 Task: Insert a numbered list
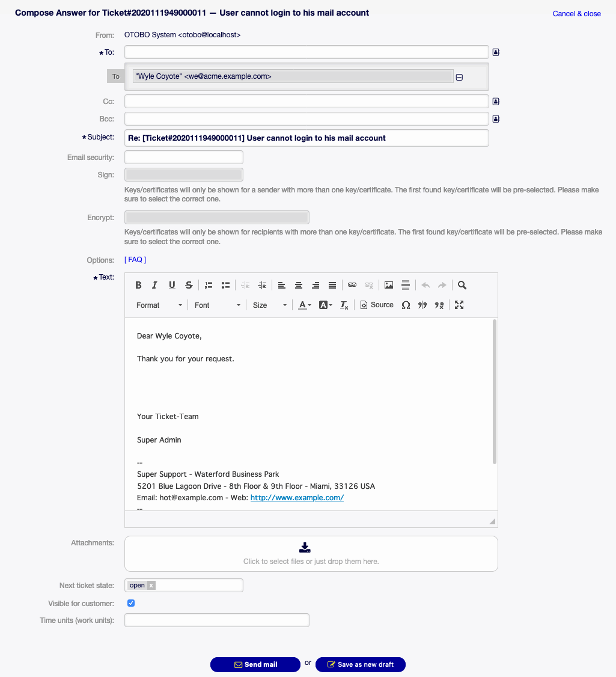pos(208,285)
